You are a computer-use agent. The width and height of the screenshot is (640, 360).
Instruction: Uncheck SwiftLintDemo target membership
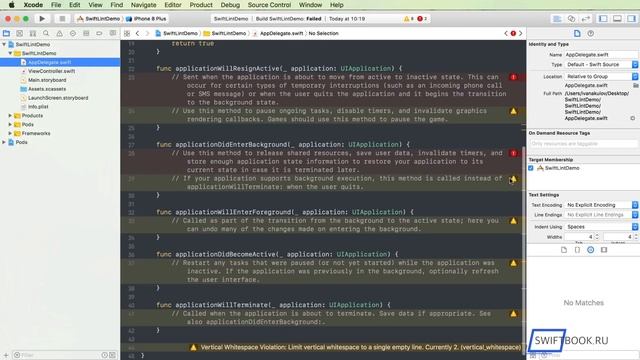(x=531, y=168)
